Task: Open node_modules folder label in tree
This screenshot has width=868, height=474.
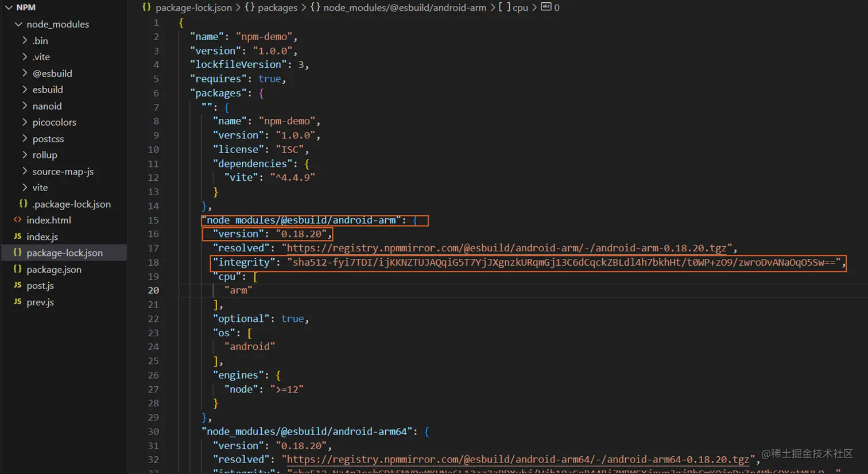Action: [57, 24]
